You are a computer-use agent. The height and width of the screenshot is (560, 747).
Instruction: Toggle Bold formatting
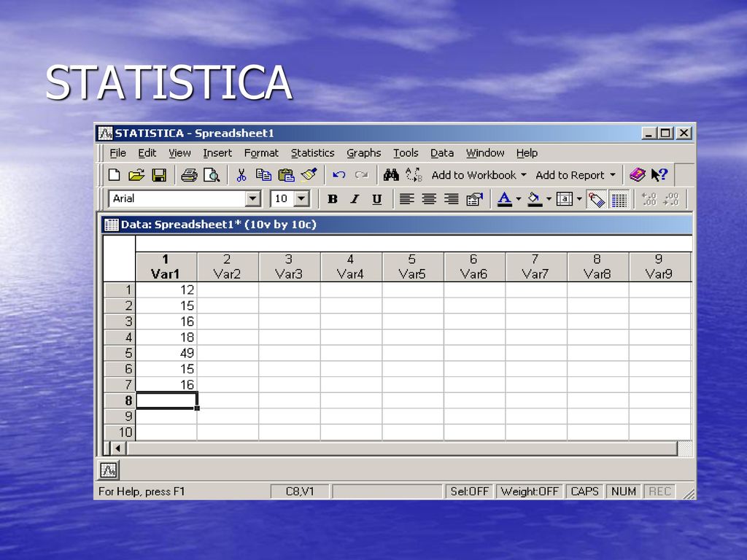click(x=333, y=199)
